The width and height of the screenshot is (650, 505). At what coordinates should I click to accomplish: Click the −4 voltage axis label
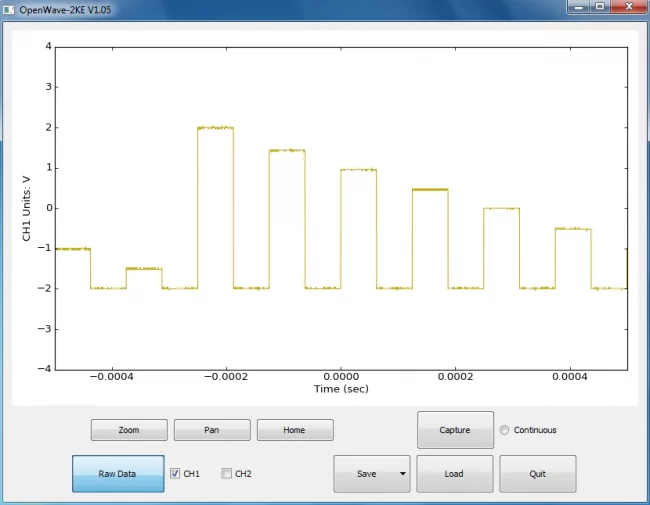(x=44, y=369)
